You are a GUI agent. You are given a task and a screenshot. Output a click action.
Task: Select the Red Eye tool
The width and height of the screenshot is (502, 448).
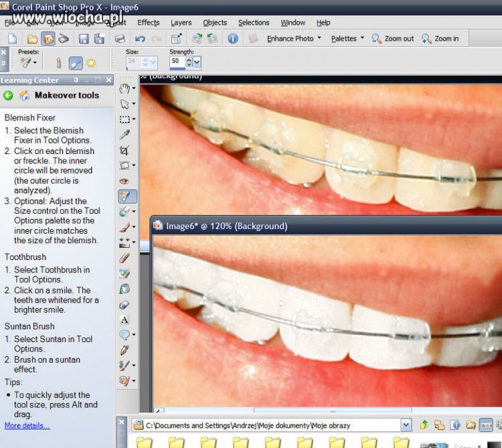tap(124, 181)
